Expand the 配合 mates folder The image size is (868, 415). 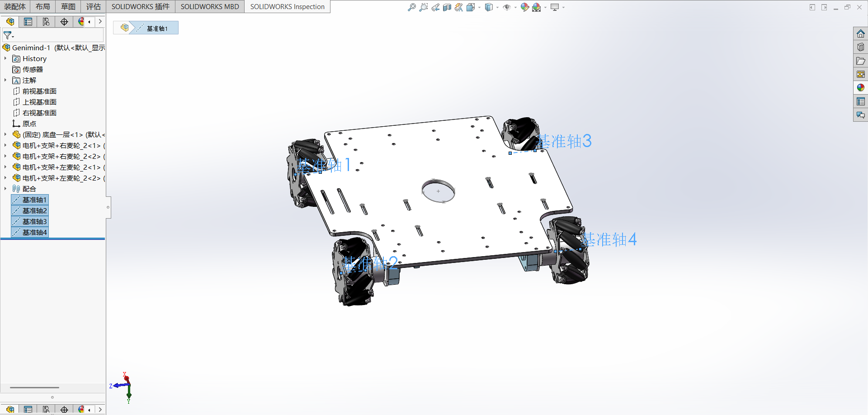pyautogui.click(x=5, y=189)
